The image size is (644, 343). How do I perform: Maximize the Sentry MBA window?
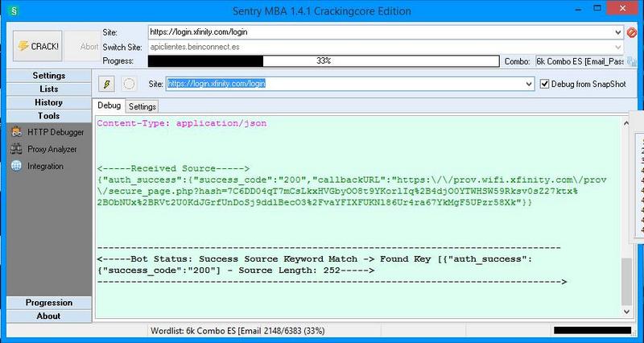tap(597, 8)
